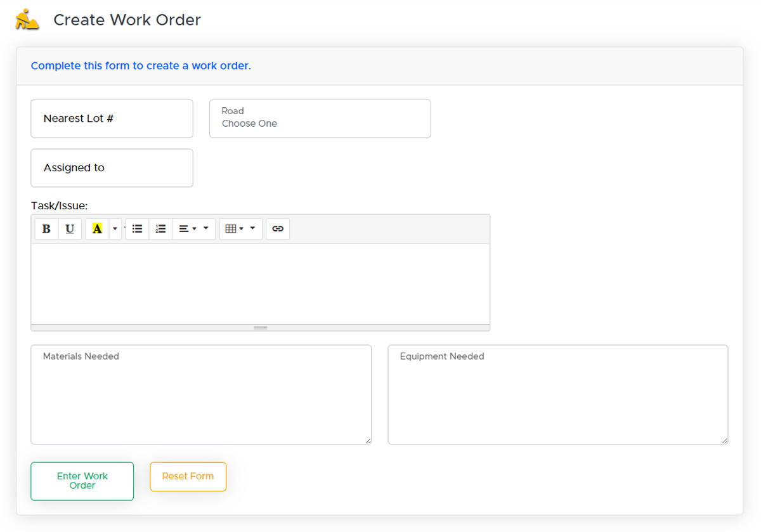This screenshot has height=532, width=761.
Task: Click inside the Task/Issue text area
Action: coord(260,283)
